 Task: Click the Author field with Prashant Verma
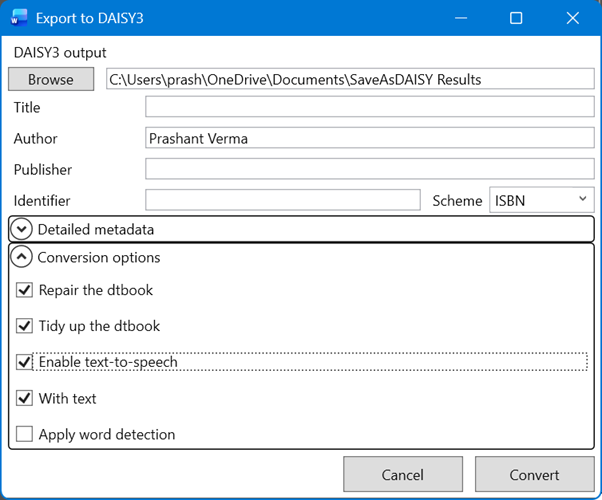point(370,138)
